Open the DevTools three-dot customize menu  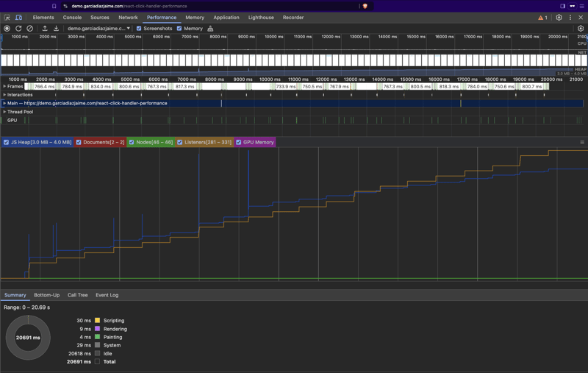tap(570, 18)
